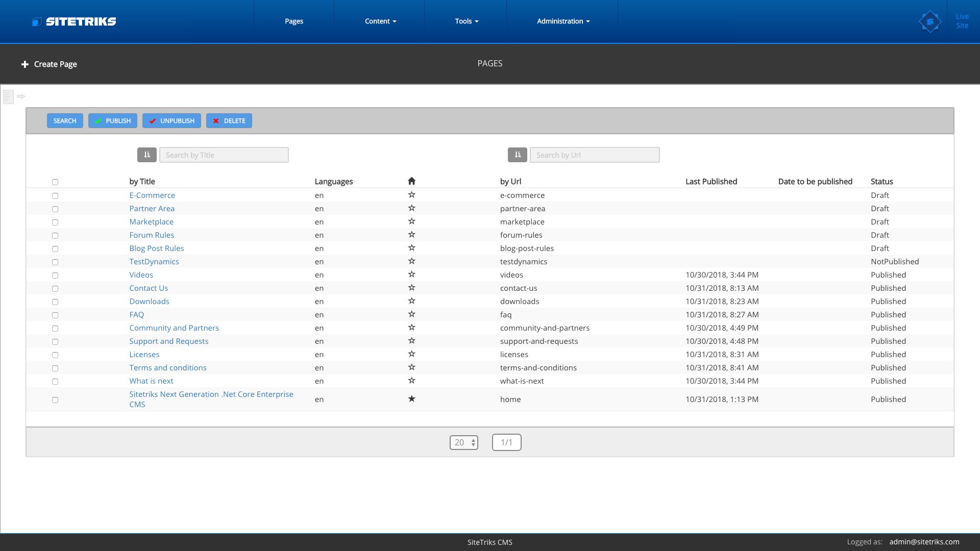Check the box for the Marketplace page
The height and width of the screenshot is (551, 980).
(55, 222)
